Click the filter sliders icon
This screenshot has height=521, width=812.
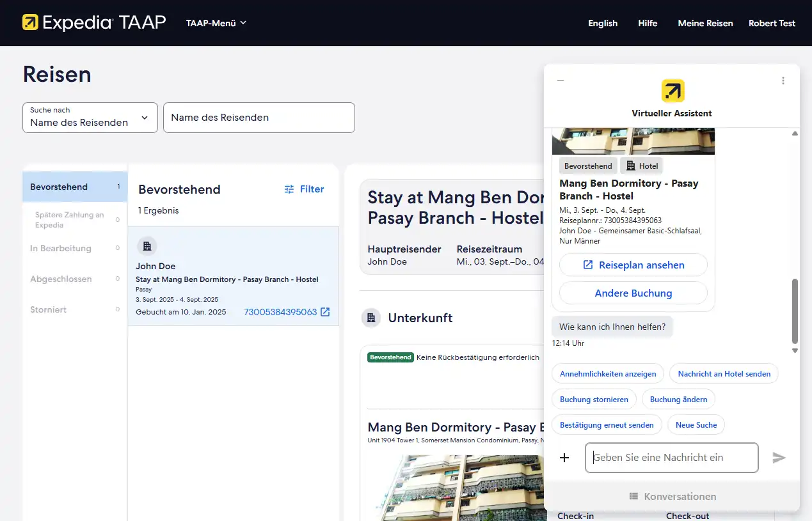click(289, 189)
